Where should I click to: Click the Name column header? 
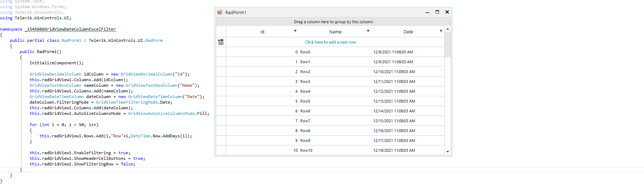click(335, 32)
